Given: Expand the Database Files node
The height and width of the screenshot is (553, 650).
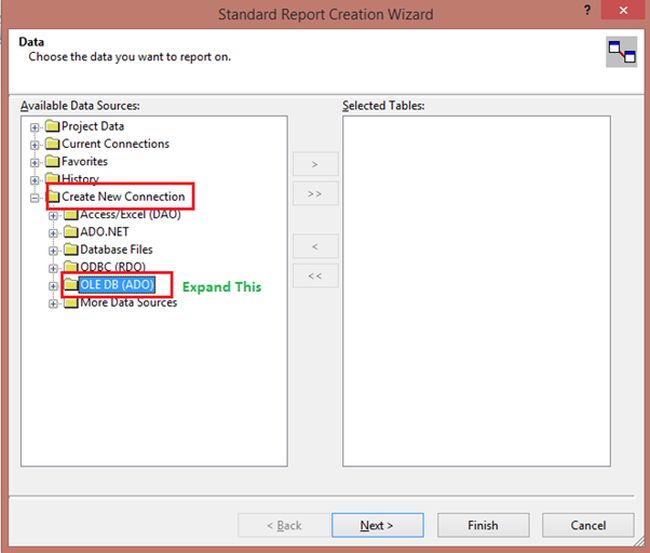Looking at the screenshot, I should [53, 251].
